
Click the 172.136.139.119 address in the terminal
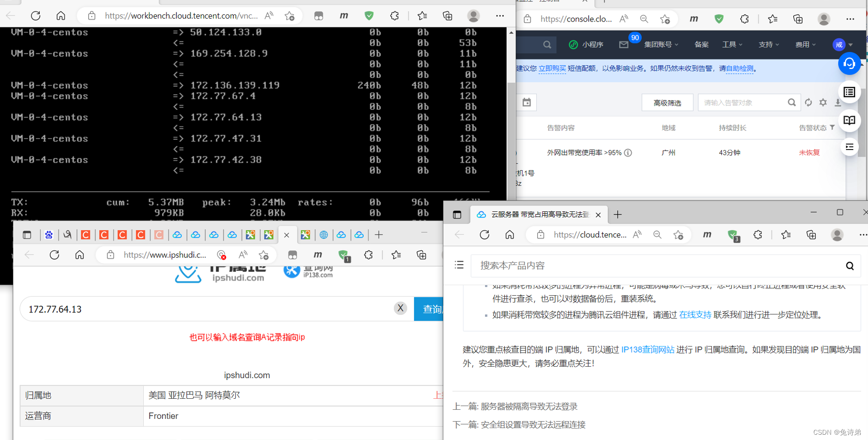point(235,85)
